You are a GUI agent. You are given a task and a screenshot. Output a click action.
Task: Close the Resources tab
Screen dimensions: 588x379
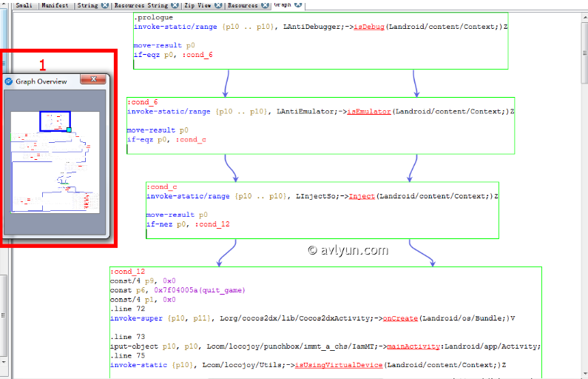[x=264, y=5]
